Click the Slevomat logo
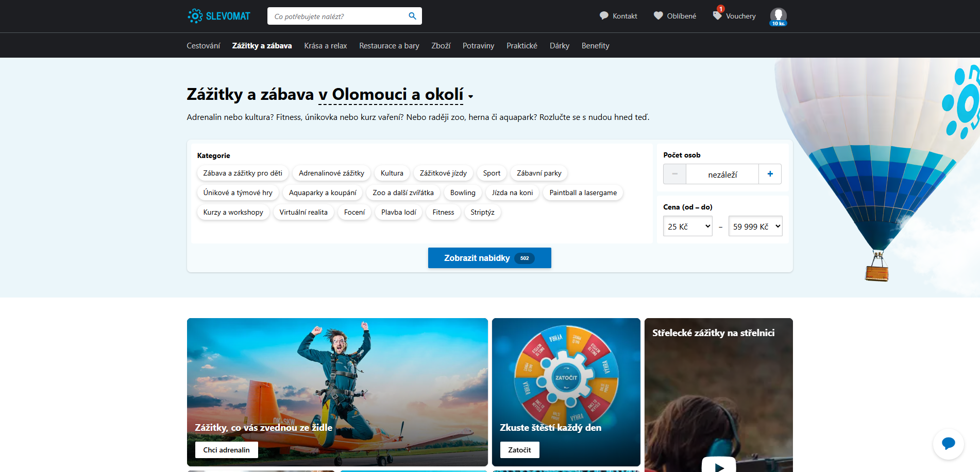Image resolution: width=980 pixels, height=472 pixels. tap(219, 16)
